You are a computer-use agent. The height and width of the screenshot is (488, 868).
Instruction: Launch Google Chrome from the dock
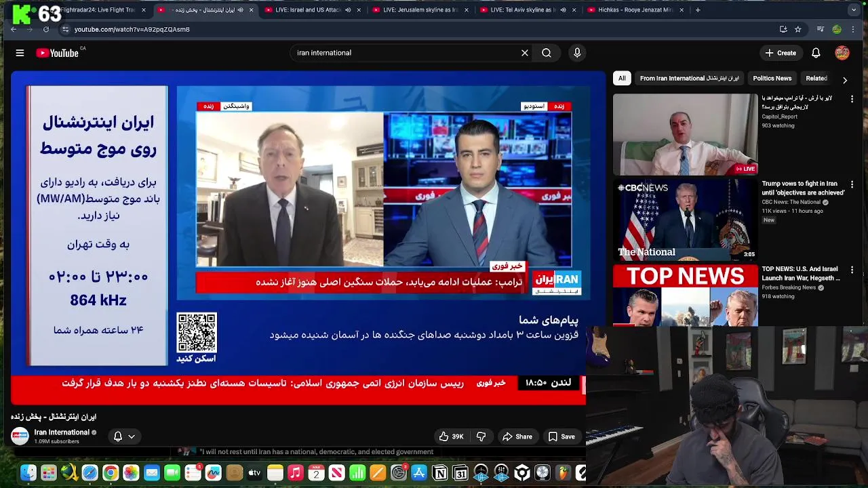coord(111,473)
